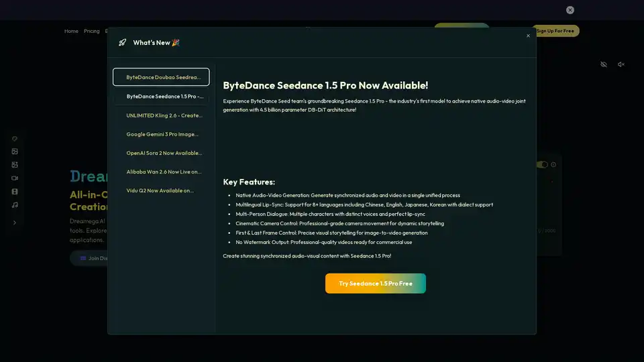The image size is (644, 362).
Task: Open the music note tool in sidebar
Action: pos(15,205)
